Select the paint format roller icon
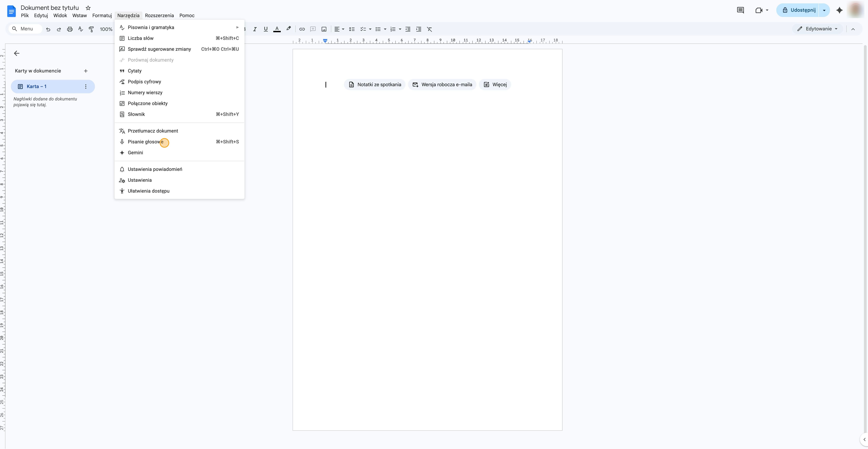Screen dimensions: 868x449 tap(91, 29)
